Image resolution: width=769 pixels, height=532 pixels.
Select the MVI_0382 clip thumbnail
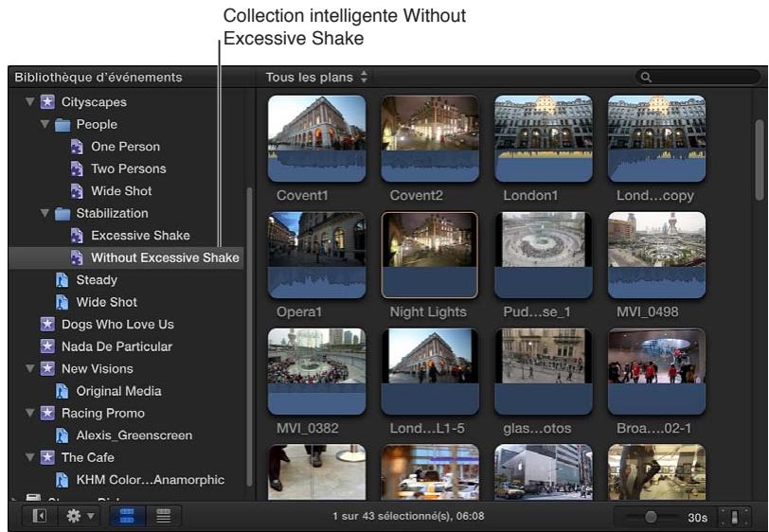click(x=317, y=371)
